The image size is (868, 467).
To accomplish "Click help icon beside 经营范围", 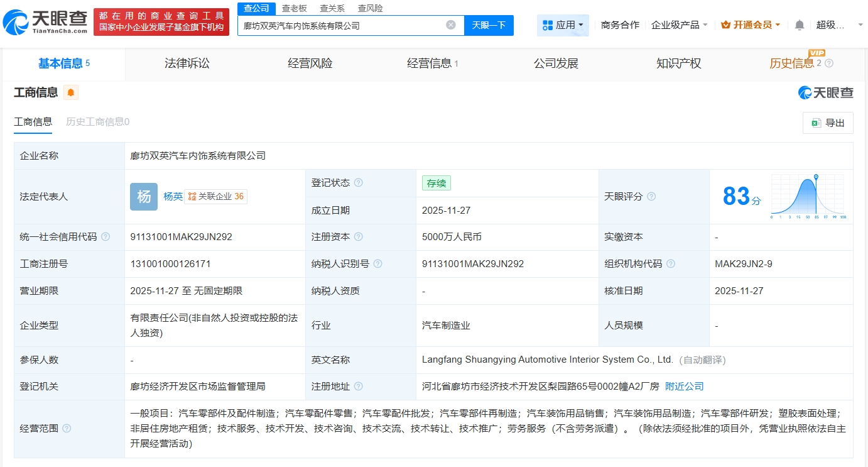I will [67, 429].
